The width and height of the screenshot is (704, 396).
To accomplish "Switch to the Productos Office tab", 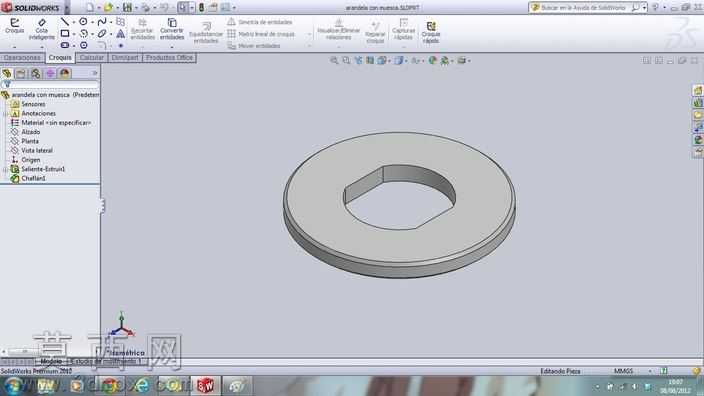I will click(169, 57).
